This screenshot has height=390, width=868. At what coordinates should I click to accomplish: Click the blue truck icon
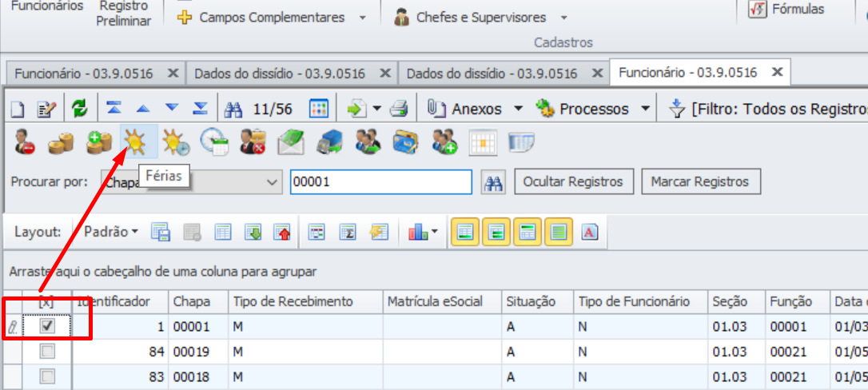(330, 142)
